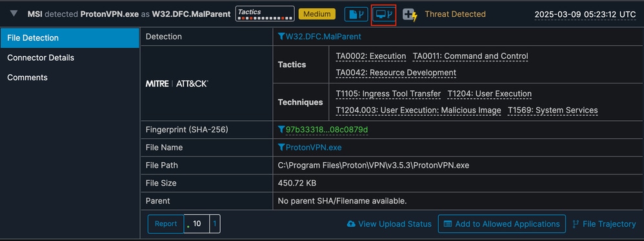Click 'No parent SHA/Filename available.' text
Screen dimensions: 644x241
click(342, 201)
